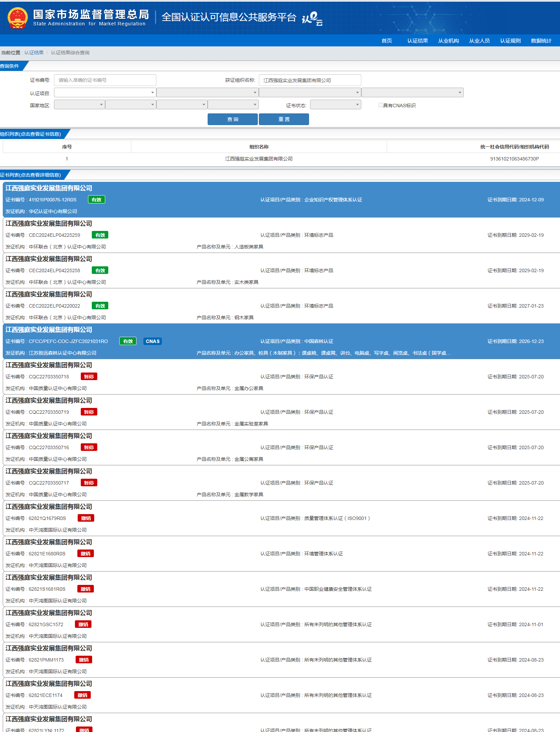Focus the 获证组织名称 input field
This screenshot has height=732, width=560.
pos(310,80)
